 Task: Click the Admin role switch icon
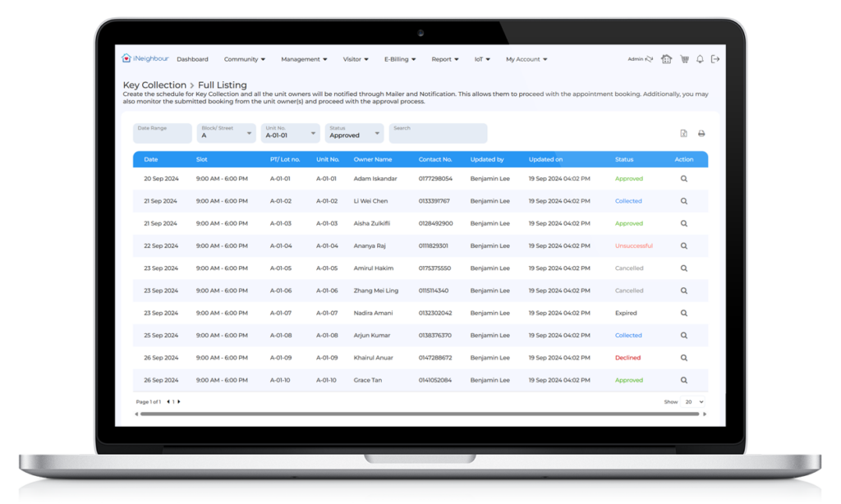[x=649, y=59]
